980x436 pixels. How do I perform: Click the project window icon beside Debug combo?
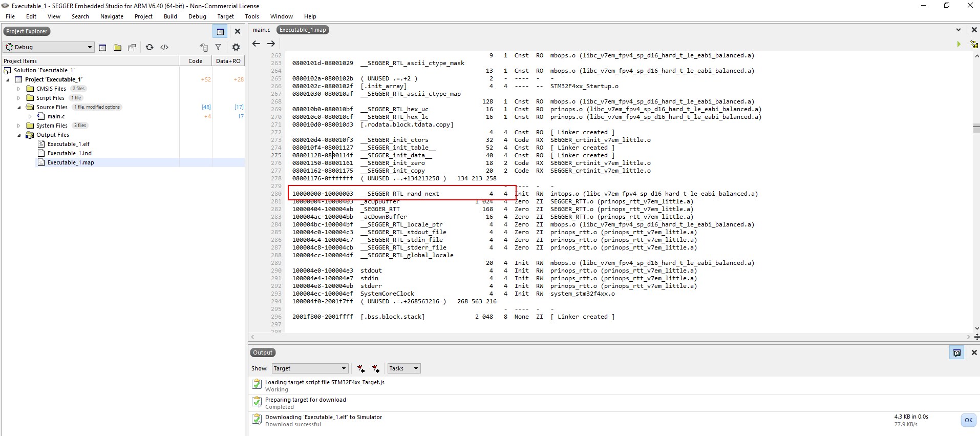pyautogui.click(x=102, y=47)
